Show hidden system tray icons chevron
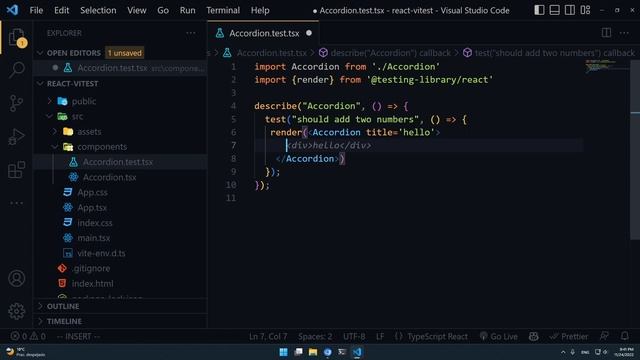Image resolution: width=640 pixels, height=360 pixels. tap(563, 352)
